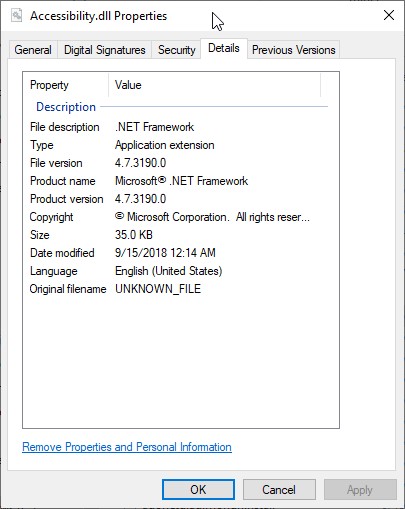Open the Digital Signatures tab

coord(105,50)
